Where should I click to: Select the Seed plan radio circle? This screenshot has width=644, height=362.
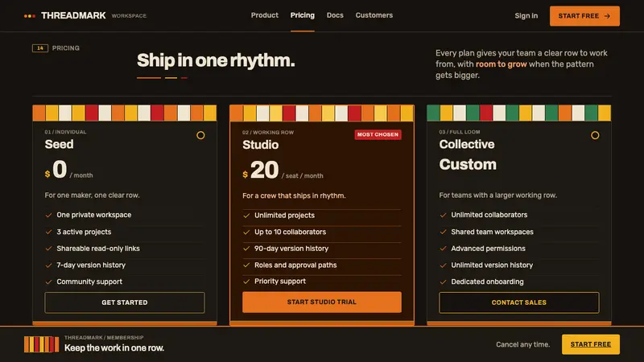[200, 135]
